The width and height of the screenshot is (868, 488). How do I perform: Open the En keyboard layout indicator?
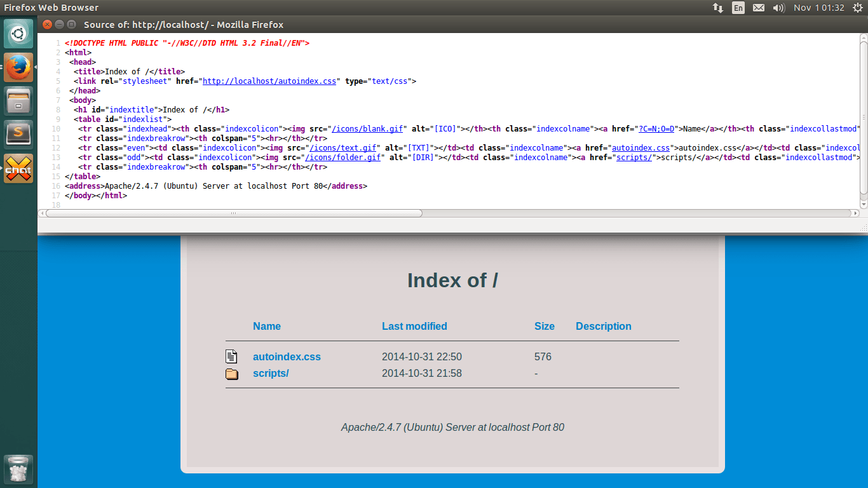click(x=738, y=8)
